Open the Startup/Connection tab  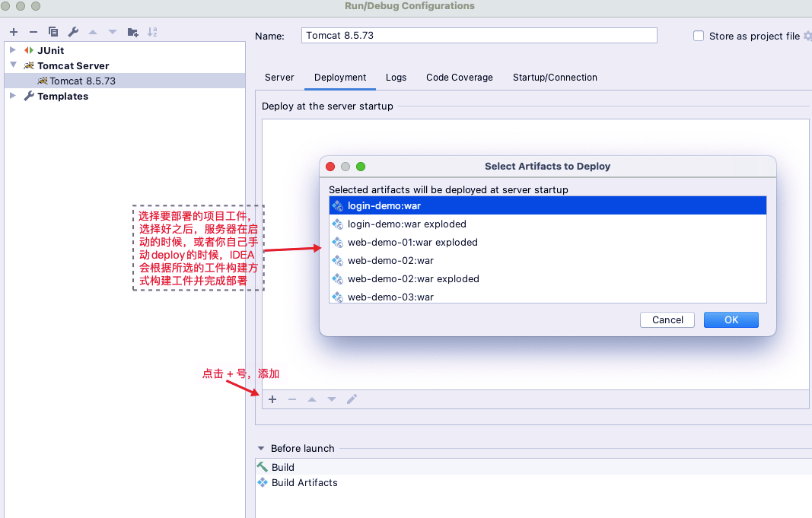click(555, 77)
